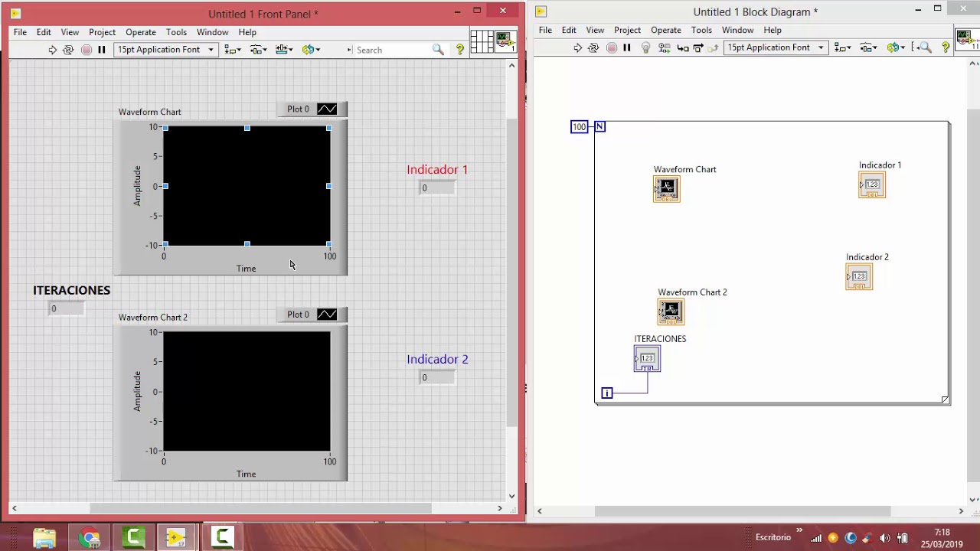The width and height of the screenshot is (980, 551).
Task: Click Abort Execution in Block Diagram toolbar
Action: click(x=611, y=47)
